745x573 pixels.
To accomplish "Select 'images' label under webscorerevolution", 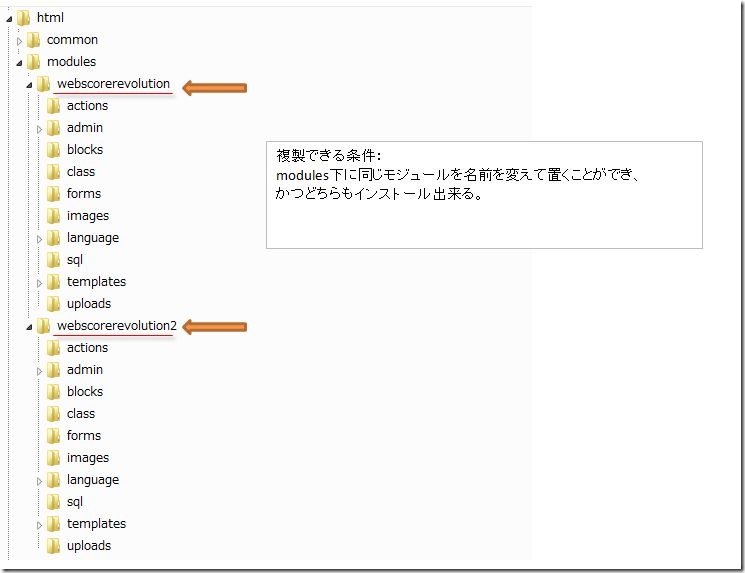I will [88, 216].
